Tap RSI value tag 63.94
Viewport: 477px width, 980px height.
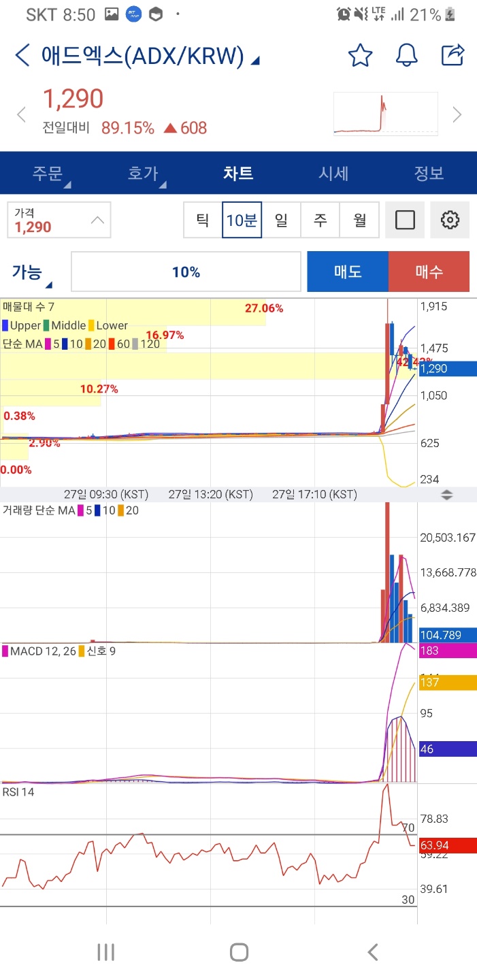click(x=448, y=845)
